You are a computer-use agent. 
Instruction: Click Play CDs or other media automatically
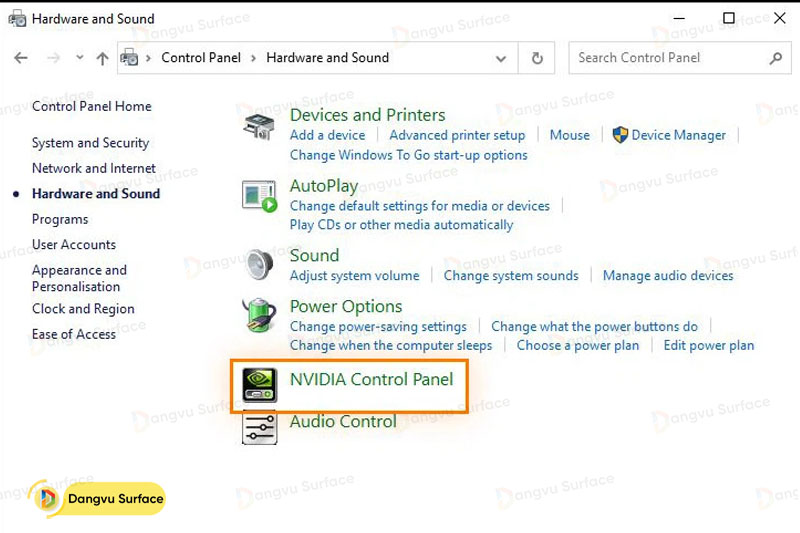pyautogui.click(x=402, y=225)
